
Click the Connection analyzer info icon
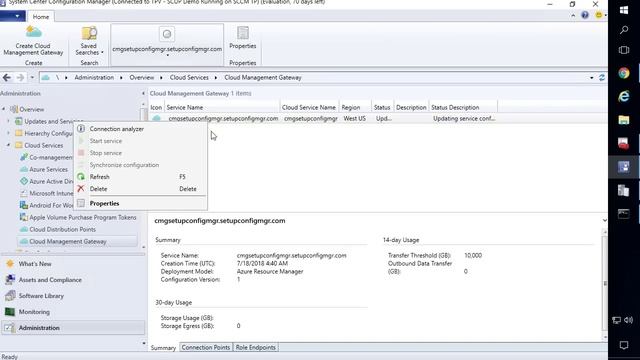[81, 129]
